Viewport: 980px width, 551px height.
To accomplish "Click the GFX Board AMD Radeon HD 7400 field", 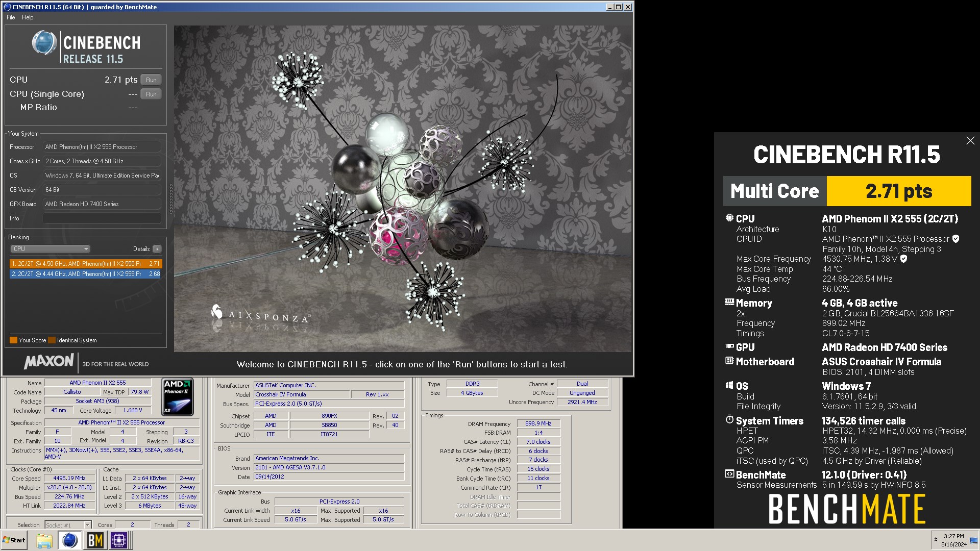I will (x=102, y=204).
